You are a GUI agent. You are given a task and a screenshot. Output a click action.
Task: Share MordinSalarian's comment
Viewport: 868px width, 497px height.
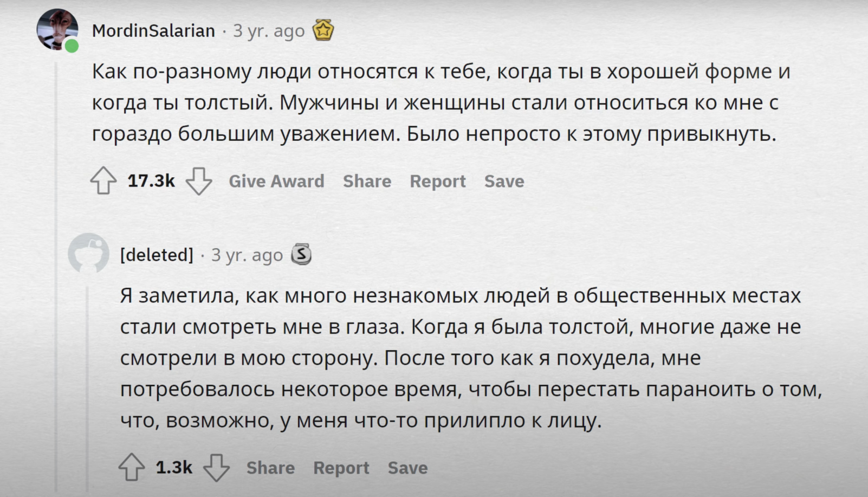367,181
